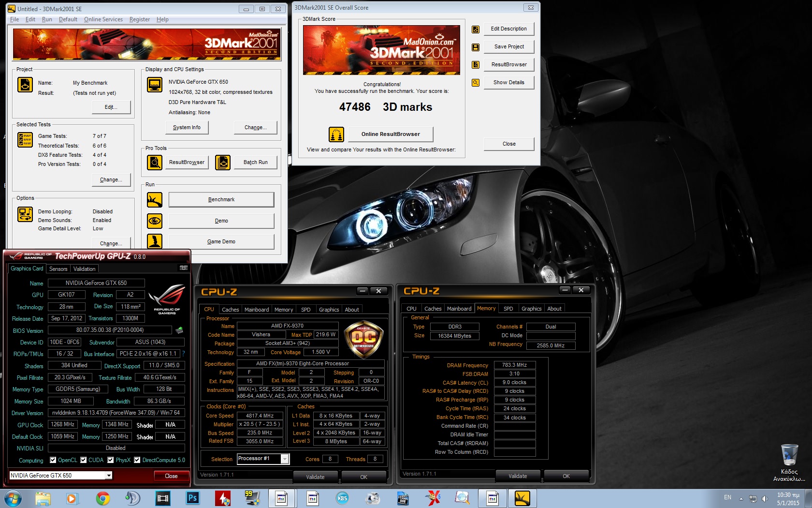Click the EN language indicator in the taskbar

point(727,497)
